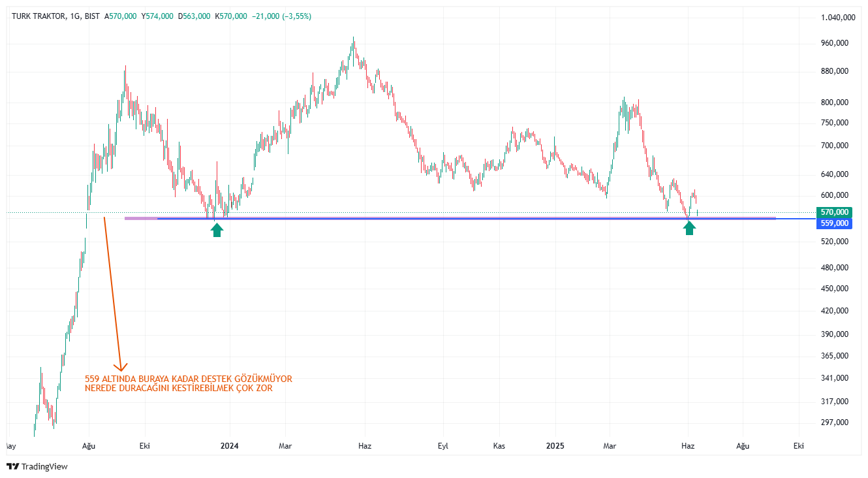The height and width of the screenshot is (478, 868).
Task: Click the 2024 label on time axis
Action: click(x=230, y=446)
